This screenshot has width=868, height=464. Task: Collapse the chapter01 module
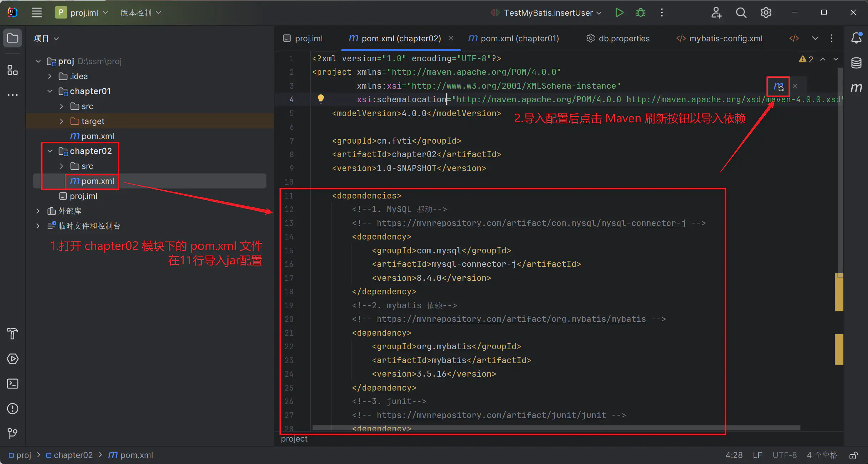(50, 91)
